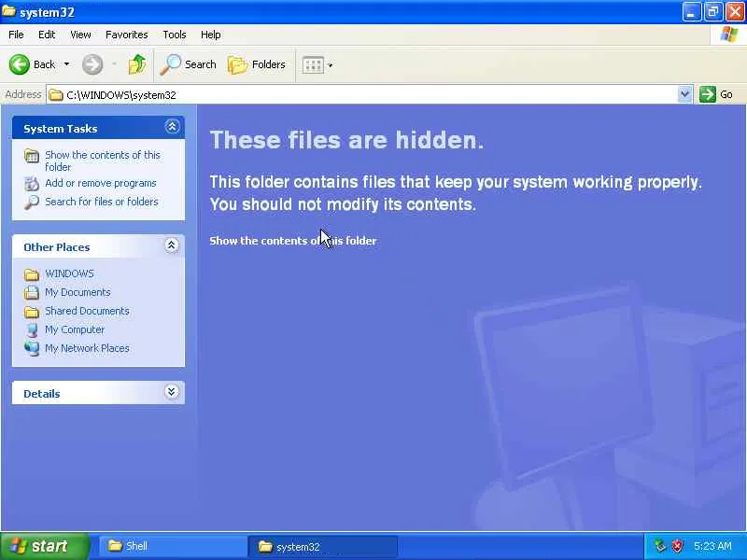Click the Search for files magnifier icon
The image size is (747, 560).
click(32, 203)
